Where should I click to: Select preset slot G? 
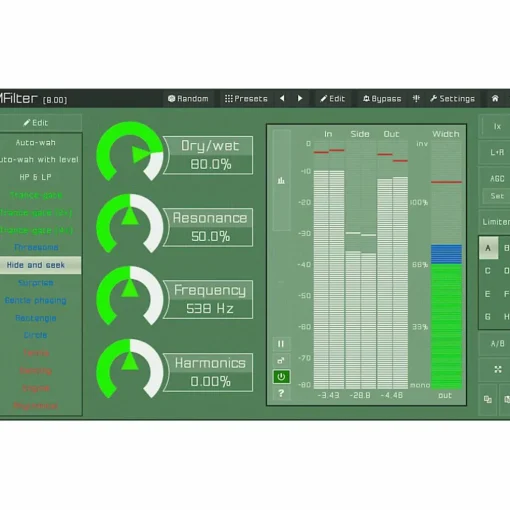point(488,316)
